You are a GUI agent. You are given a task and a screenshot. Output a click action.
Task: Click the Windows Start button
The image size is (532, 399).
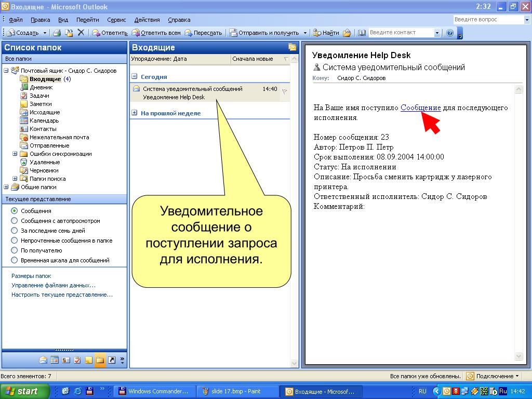24,391
